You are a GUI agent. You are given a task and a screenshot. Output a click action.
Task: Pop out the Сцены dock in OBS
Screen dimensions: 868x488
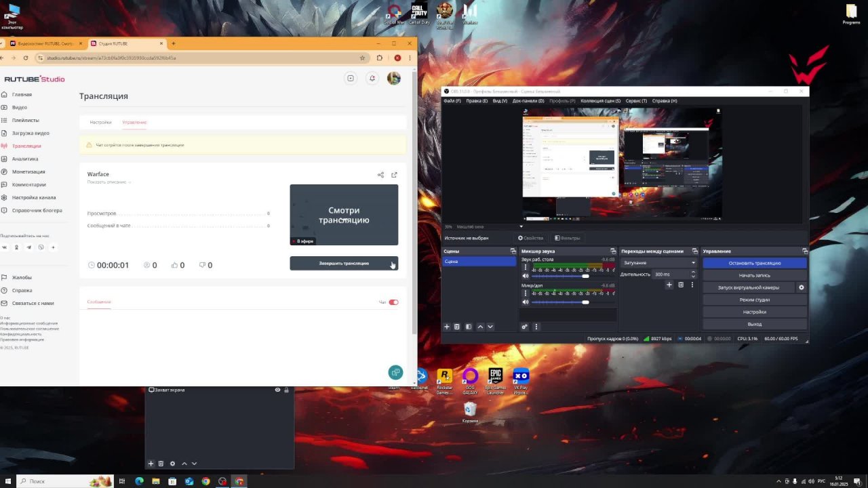click(x=513, y=251)
